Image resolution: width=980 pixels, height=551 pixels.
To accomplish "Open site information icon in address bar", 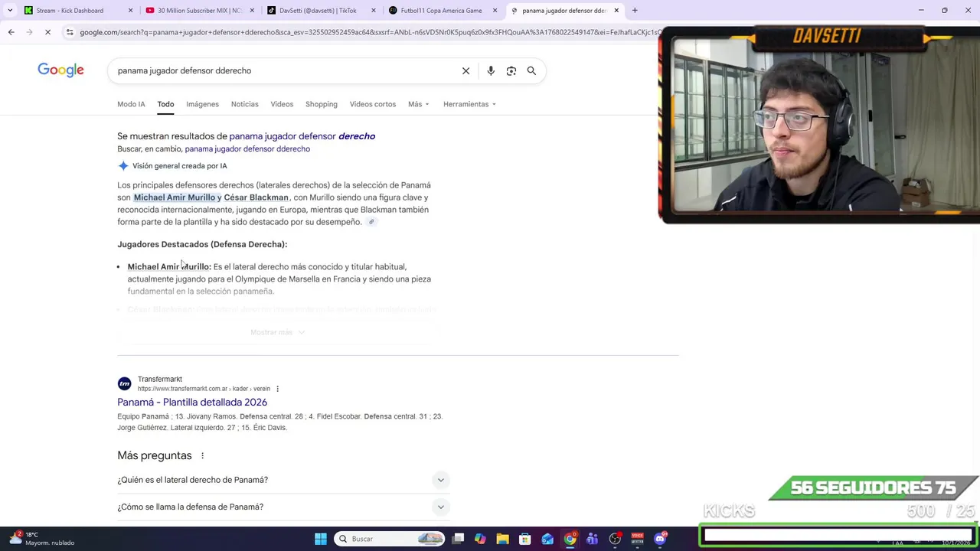I will coord(70,32).
